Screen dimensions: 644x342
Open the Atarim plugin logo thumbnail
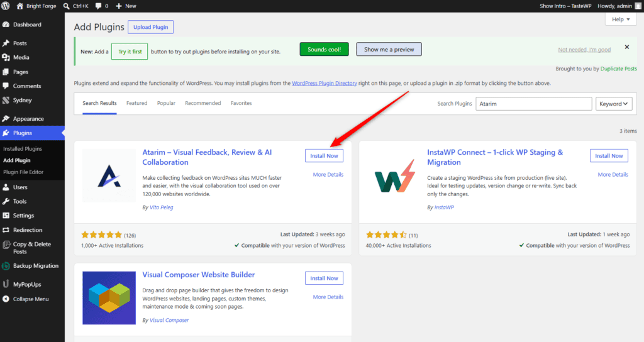[x=109, y=176]
